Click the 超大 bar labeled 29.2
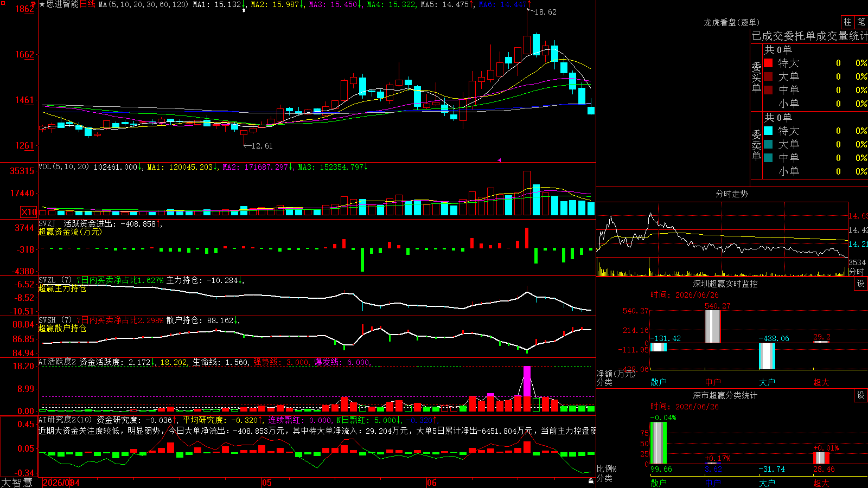The height and width of the screenshot is (488, 868). [x=821, y=342]
